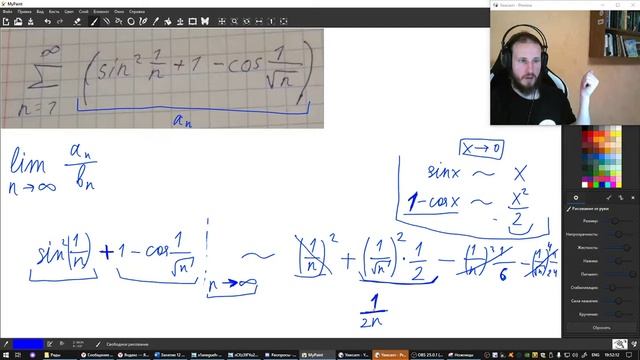Open the Правка menu
640x360 pixels.
tap(24, 12)
